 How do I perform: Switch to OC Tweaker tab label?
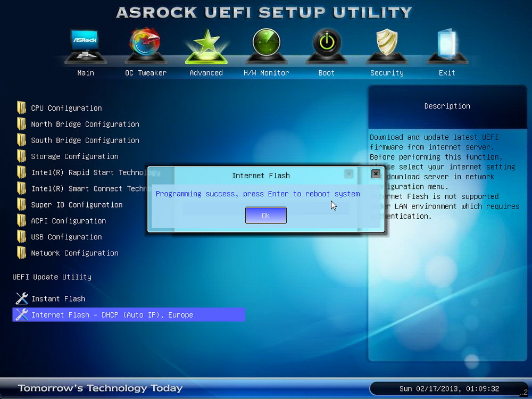146,72
